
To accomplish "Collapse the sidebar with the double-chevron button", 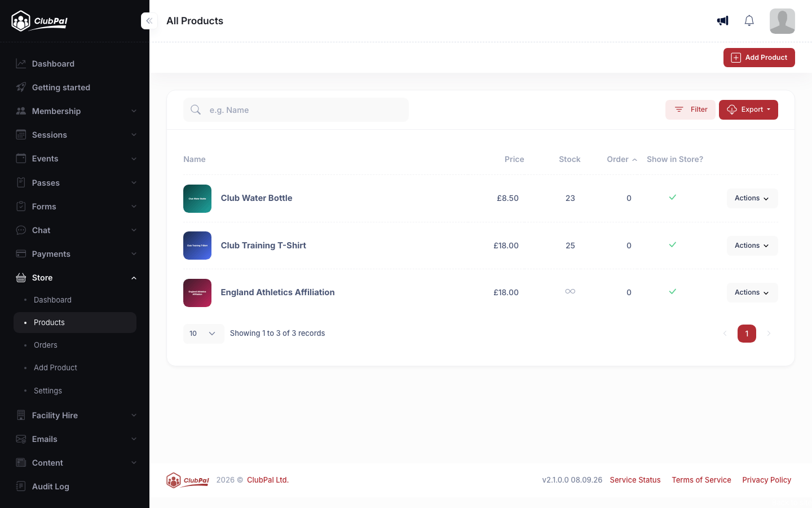I will pyautogui.click(x=149, y=21).
